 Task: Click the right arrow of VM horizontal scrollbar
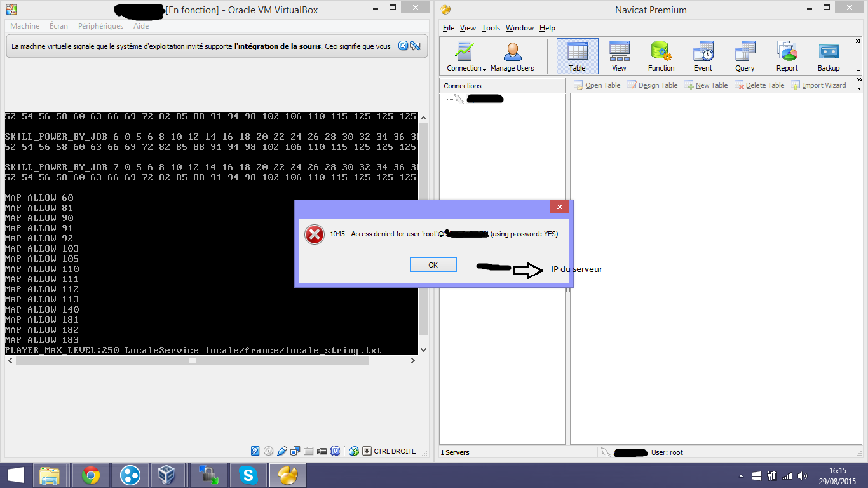(412, 360)
